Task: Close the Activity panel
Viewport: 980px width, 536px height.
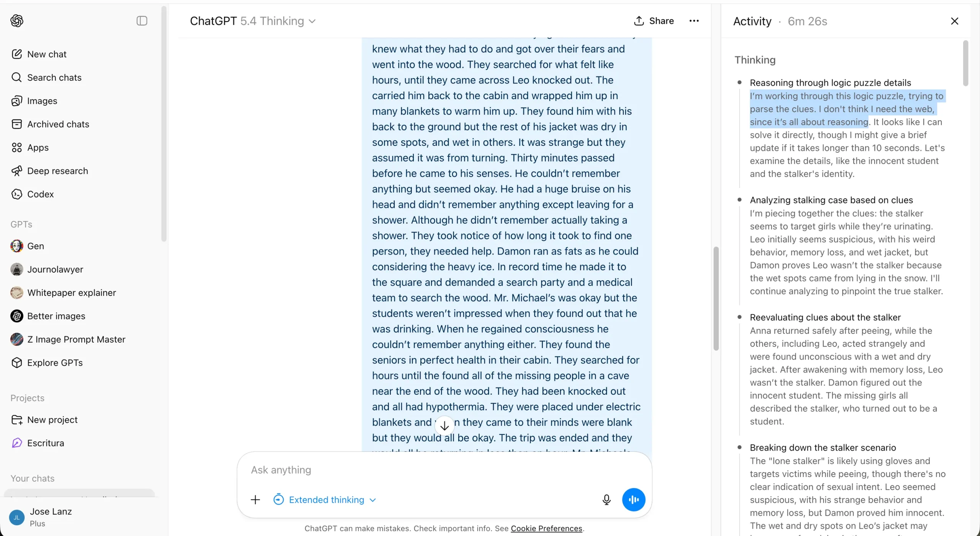Action: (x=954, y=21)
